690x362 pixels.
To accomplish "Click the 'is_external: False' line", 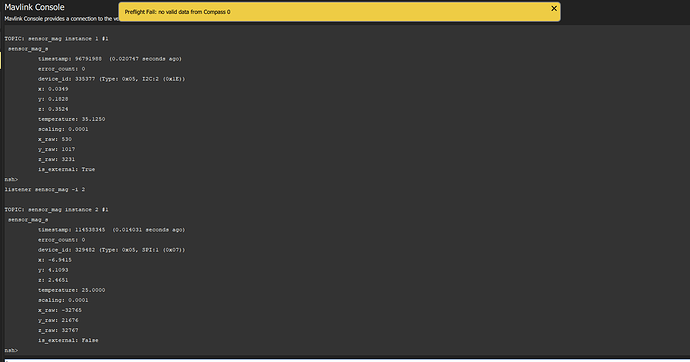I will (68, 340).
